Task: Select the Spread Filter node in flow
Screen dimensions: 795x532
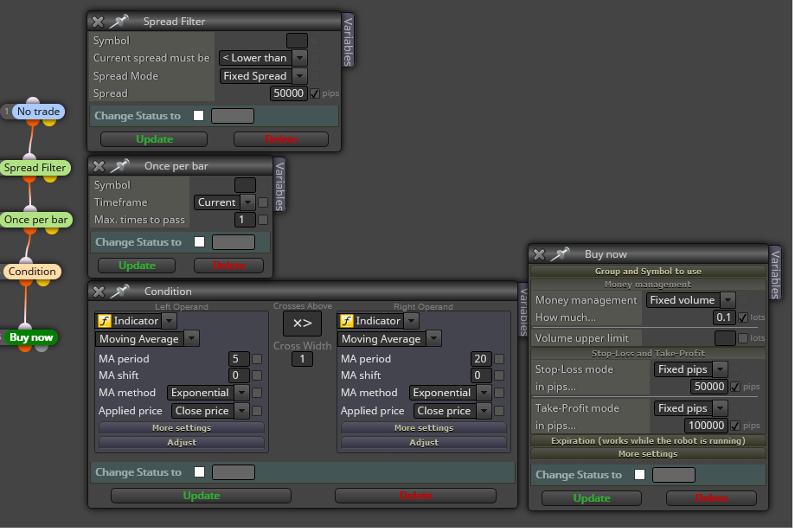Action: point(35,168)
